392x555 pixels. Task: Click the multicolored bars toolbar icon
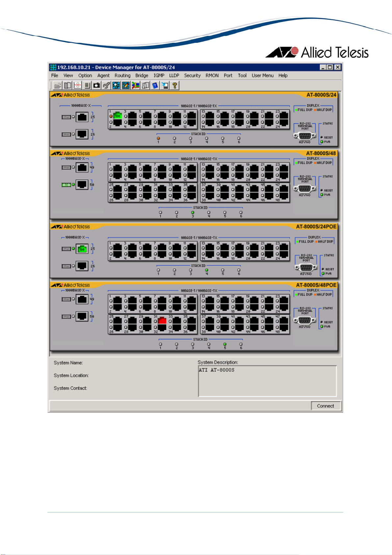coord(136,86)
